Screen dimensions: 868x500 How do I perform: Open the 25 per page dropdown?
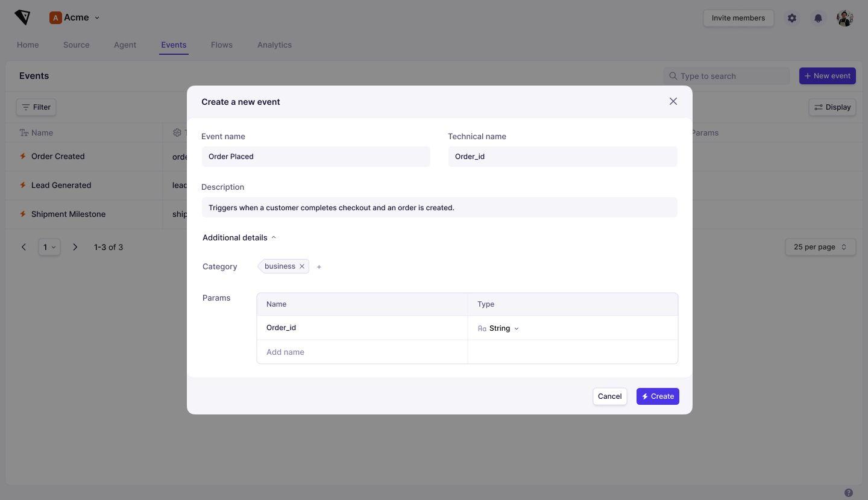[x=820, y=247]
